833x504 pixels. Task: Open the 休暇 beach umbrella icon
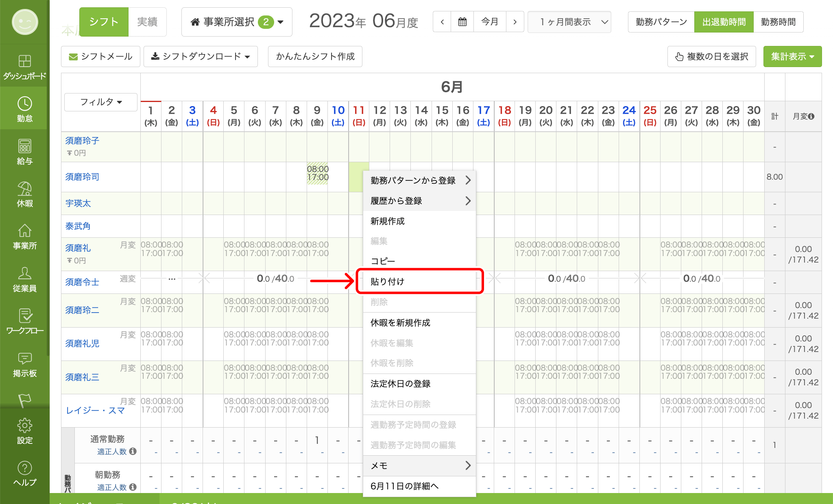[24, 189]
